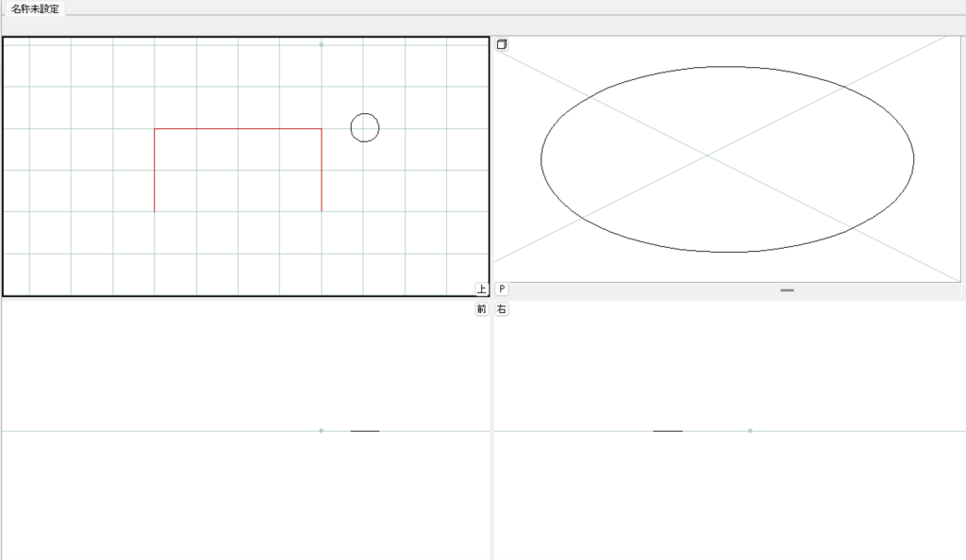Click the 前 front view label

[x=481, y=309]
